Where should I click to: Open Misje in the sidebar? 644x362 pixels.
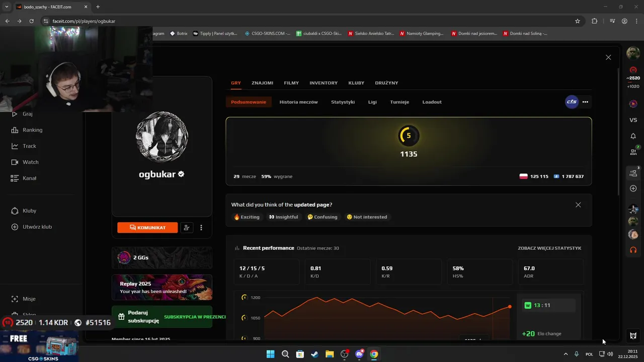point(23,299)
